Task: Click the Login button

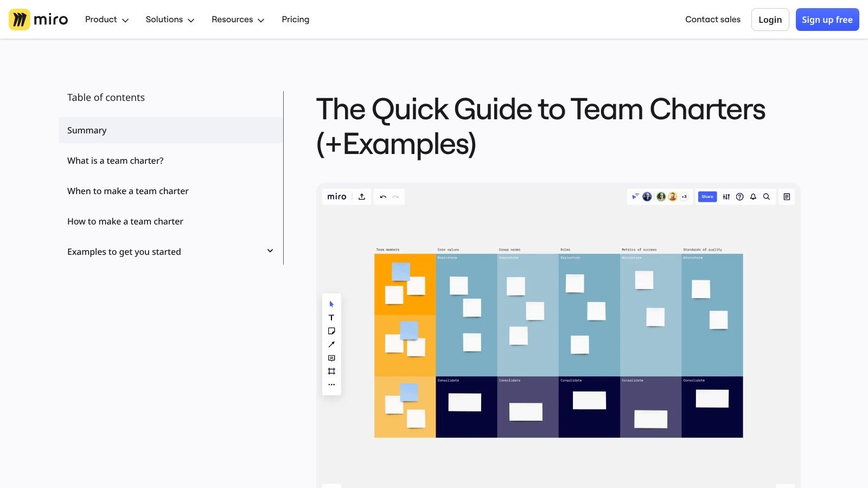Action: (x=770, y=20)
